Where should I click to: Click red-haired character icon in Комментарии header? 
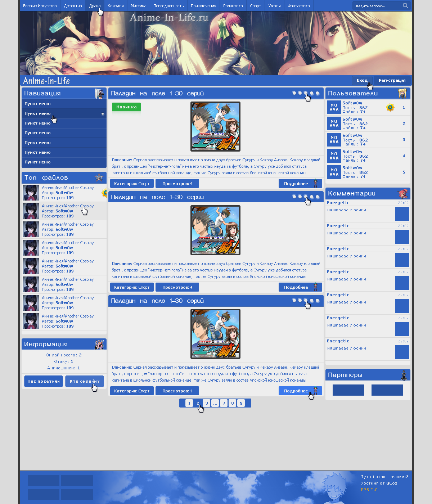click(402, 193)
